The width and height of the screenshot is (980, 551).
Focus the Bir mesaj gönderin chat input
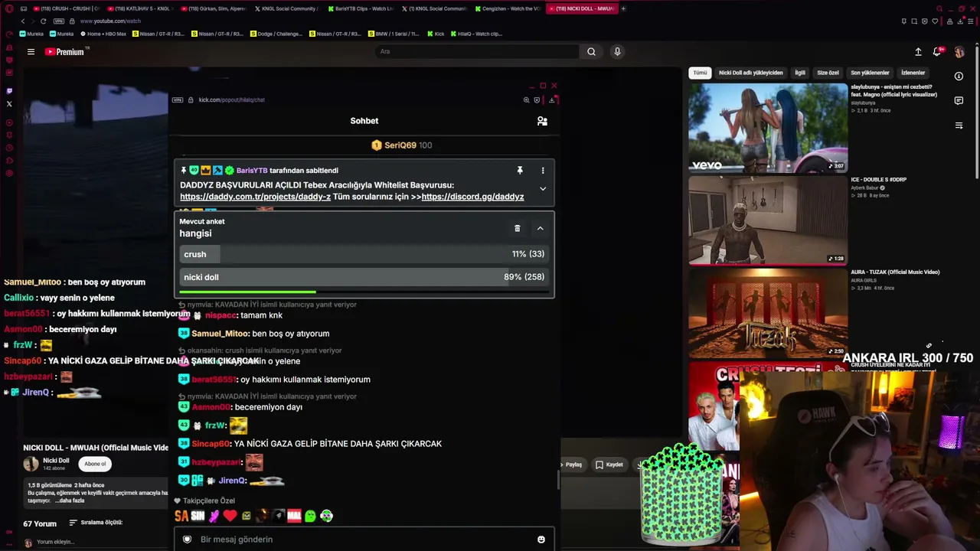364,540
